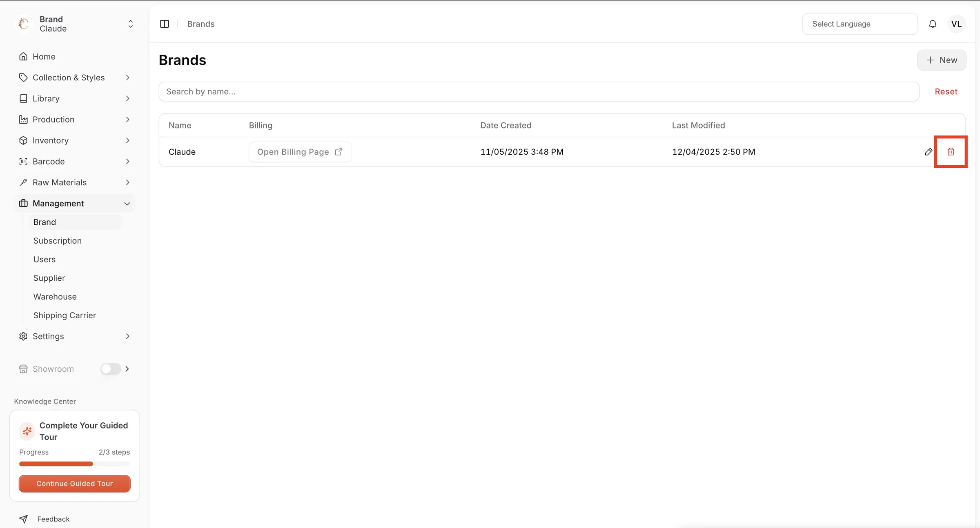
Task: Click the Inventory box icon
Action: coord(23,140)
